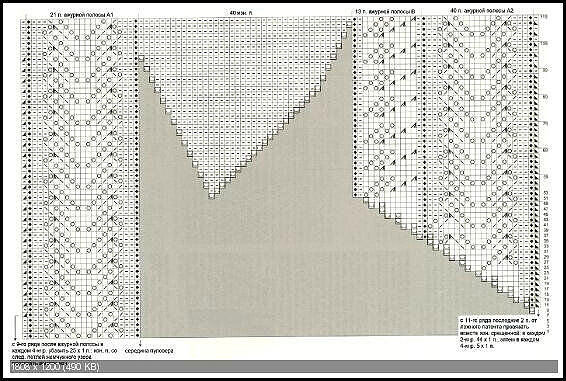Click the '40 изн. п.' chart heading
Image resolution: width=566 pixels, height=381 pixels.
point(241,12)
